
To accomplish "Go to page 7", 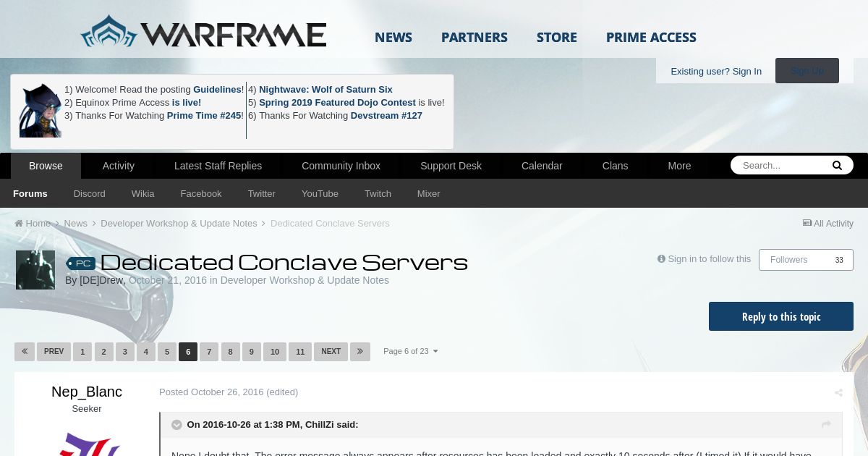I will click(x=209, y=352).
